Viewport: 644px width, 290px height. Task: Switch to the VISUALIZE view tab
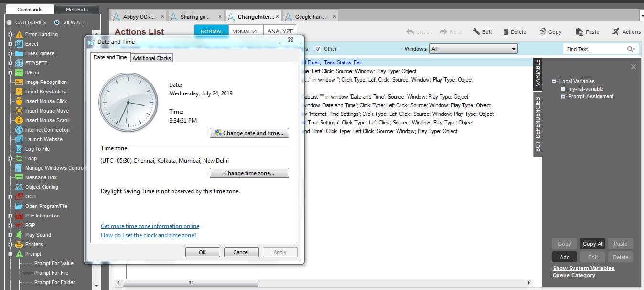click(246, 31)
